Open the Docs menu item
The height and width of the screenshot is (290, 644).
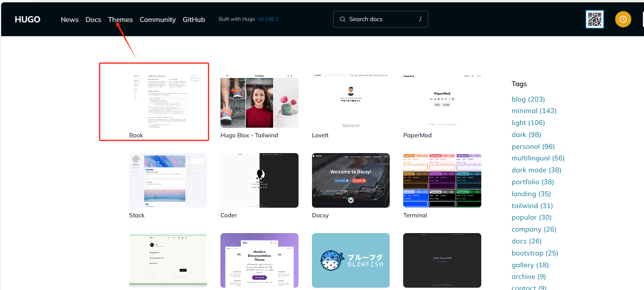pyautogui.click(x=93, y=20)
